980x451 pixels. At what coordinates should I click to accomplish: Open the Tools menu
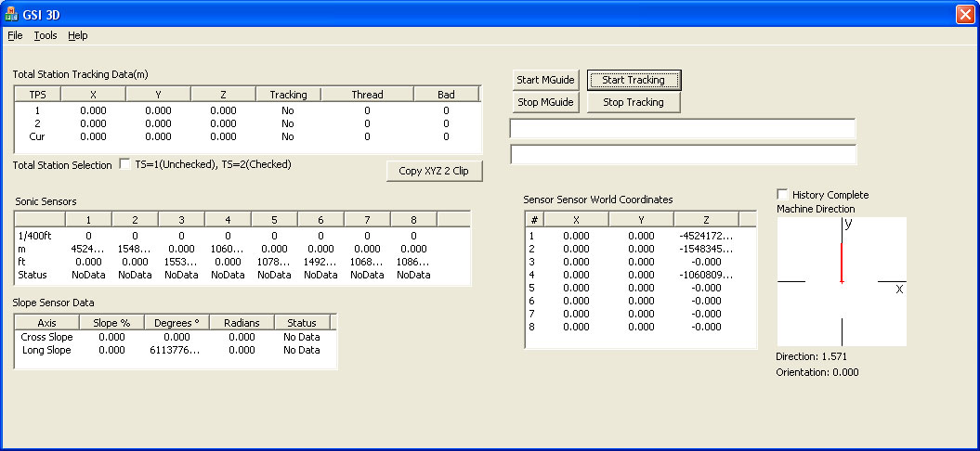click(x=46, y=35)
